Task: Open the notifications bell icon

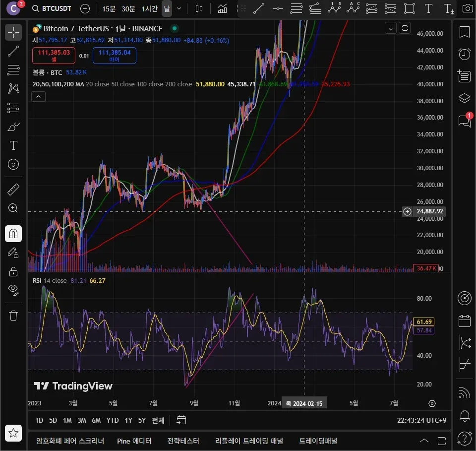Action: click(x=465, y=416)
